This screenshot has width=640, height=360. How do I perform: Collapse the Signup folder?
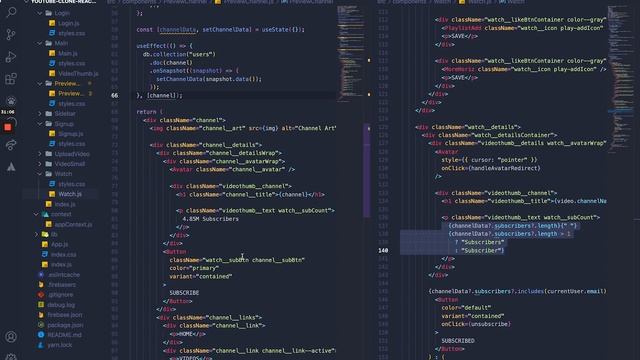(x=40, y=124)
